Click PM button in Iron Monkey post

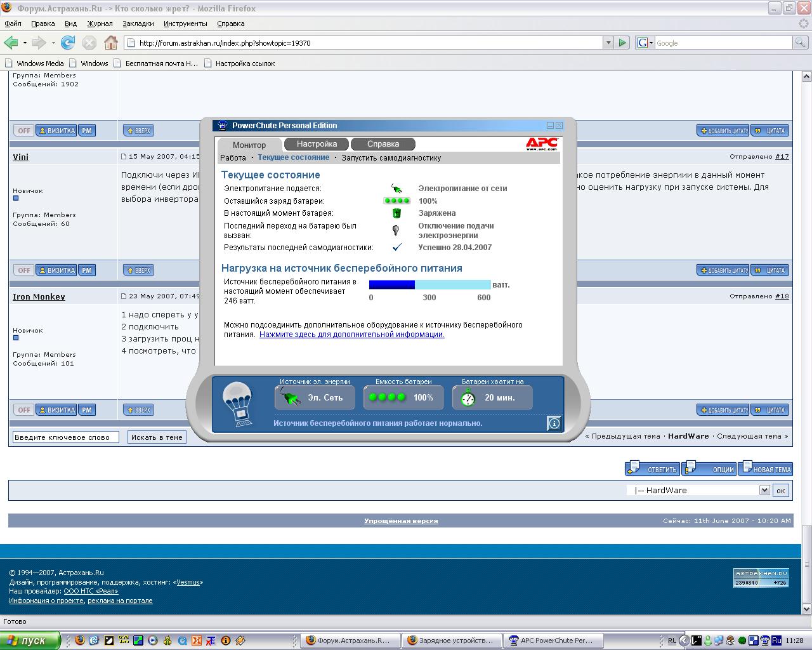point(87,410)
